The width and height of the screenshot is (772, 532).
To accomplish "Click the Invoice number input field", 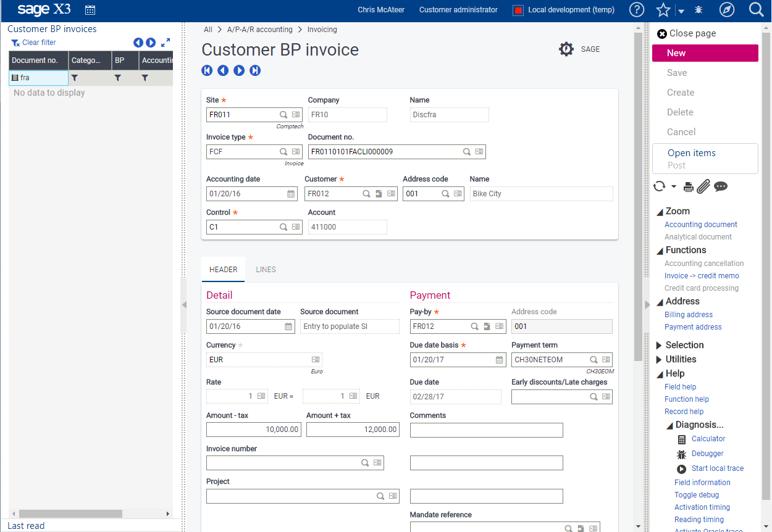I will pos(295,463).
